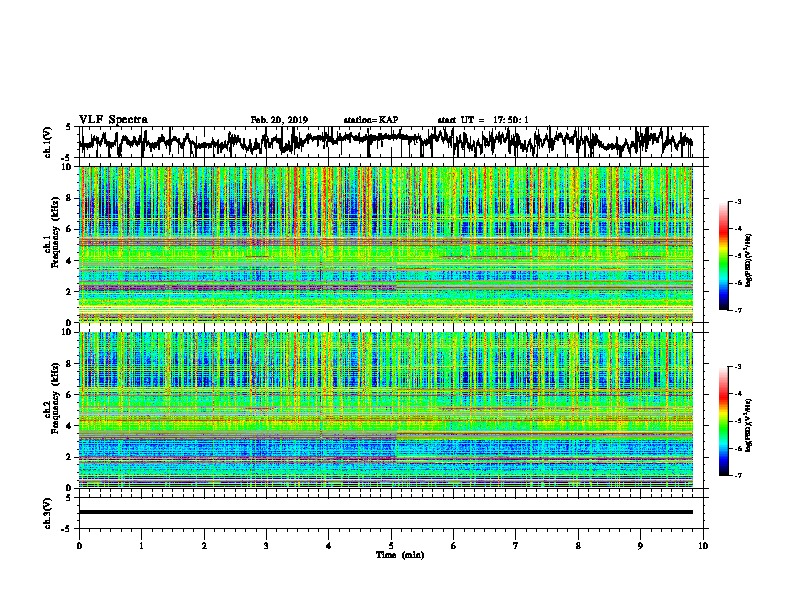The image size is (792, 612).
Task: Click the ch.2 spectrogram panel
Action: [x=386, y=410]
